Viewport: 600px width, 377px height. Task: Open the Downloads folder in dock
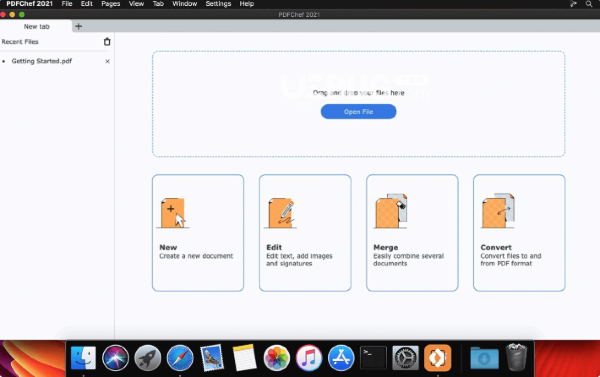pos(484,358)
